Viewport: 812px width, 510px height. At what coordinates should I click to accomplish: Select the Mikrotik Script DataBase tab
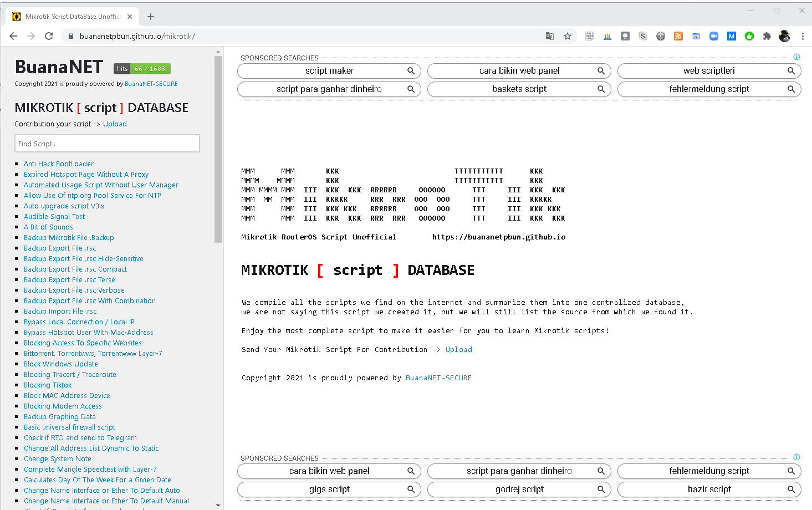72,16
